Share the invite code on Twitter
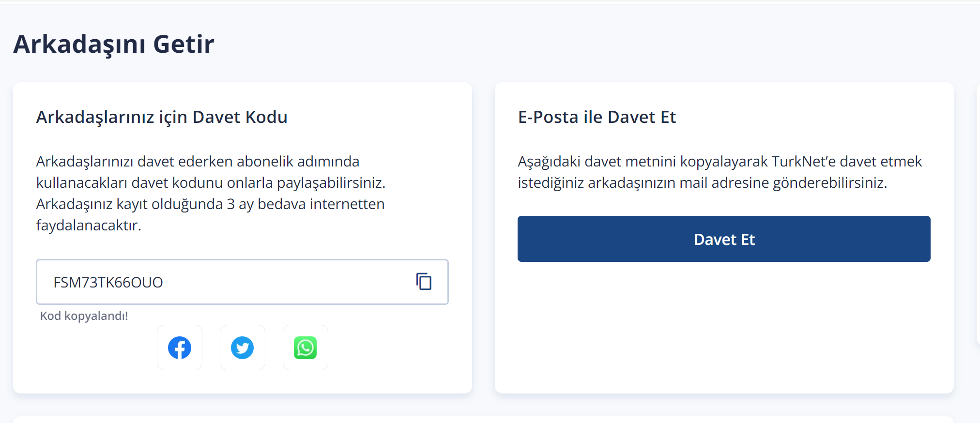Viewport: 980px width, 423px height. (x=243, y=347)
